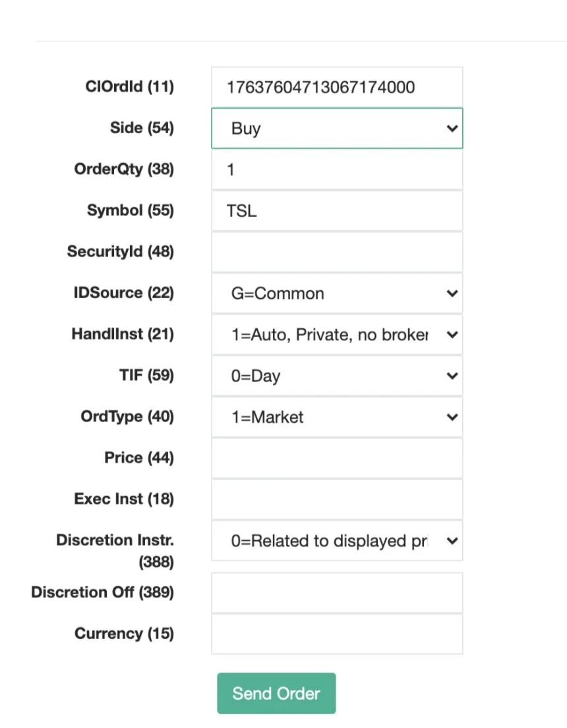Focus the ClOrdId (11) input field
Screen dimensions: 567x728
337,87
